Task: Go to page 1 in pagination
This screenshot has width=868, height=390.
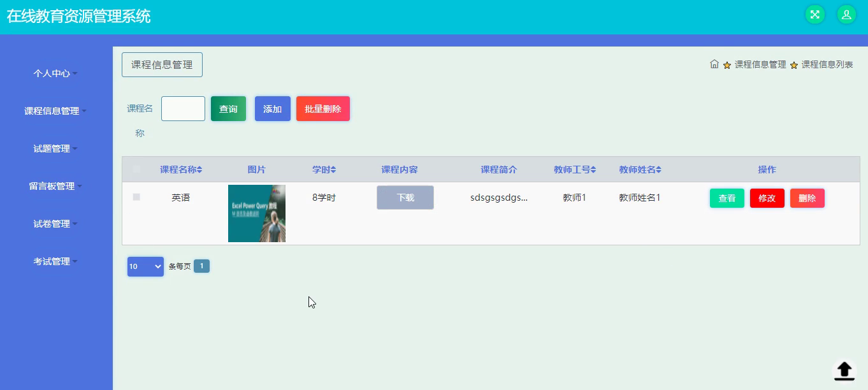Action: coord(201,266)
